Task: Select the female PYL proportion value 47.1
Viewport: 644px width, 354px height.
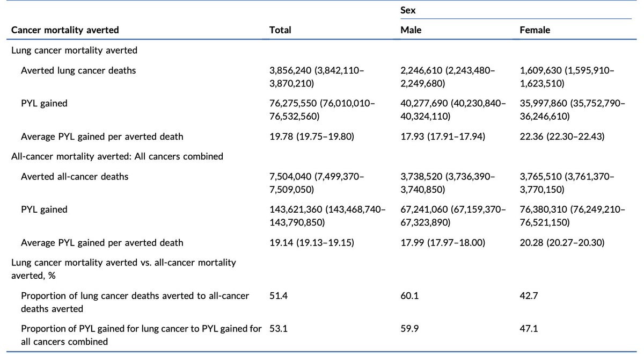Action: point(529,328)
